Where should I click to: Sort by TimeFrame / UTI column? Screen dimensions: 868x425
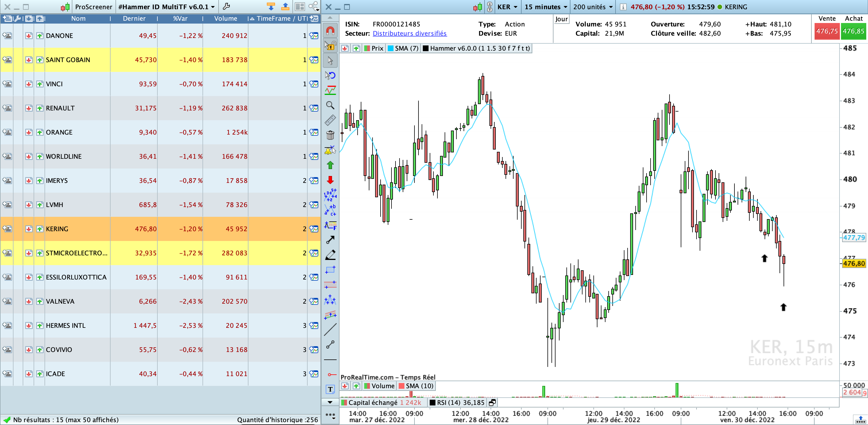tap(278, 19)
